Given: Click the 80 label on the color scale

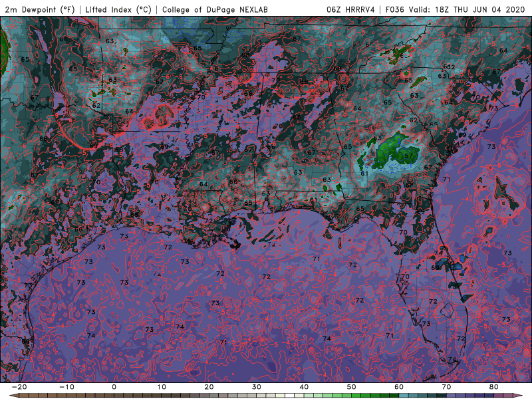Looking at the screenshot, I should coord(494,387).
